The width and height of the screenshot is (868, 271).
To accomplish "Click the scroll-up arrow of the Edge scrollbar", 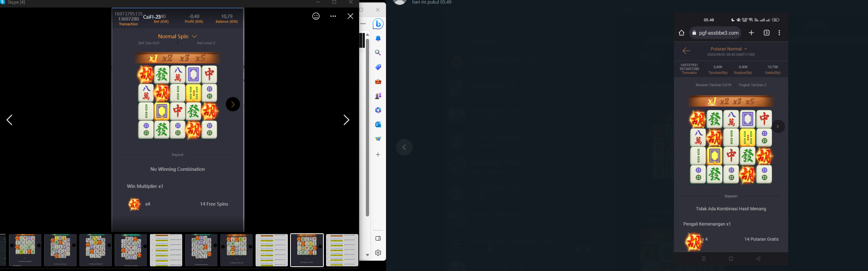I will coord(367,35).
